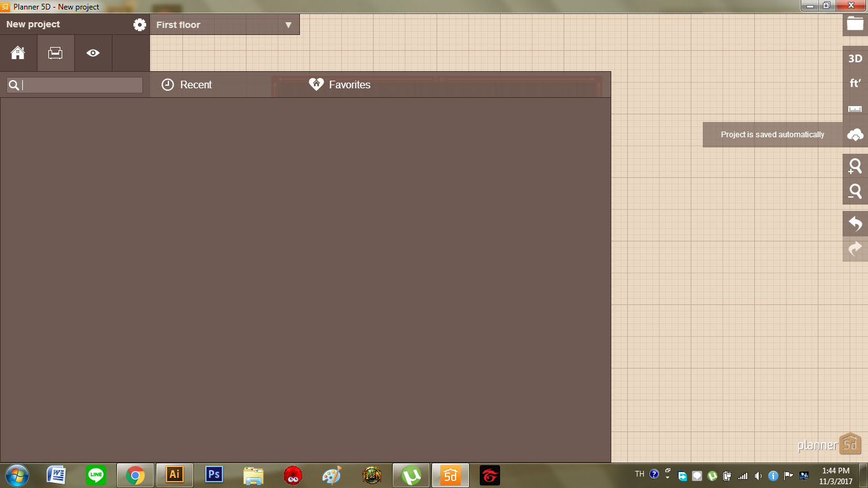Open LINE from the taskbar
The image size is (868, 488).
[96, 475]
